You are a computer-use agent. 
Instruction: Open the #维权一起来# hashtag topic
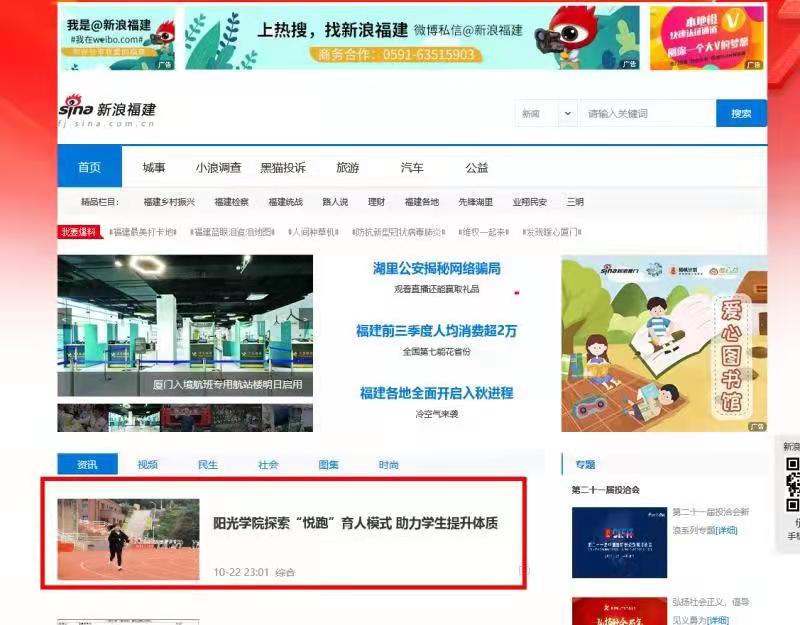coord(484,232)
